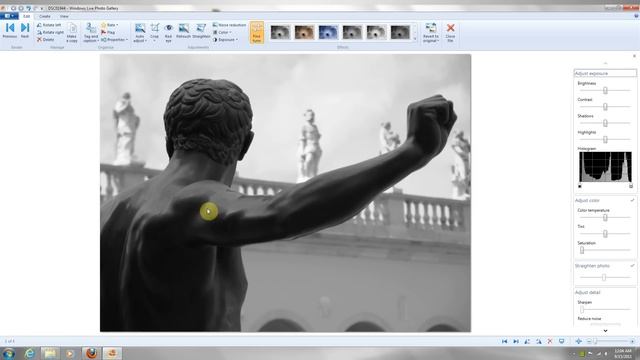Viewport: 640px width, 360px height.
Task: Select the Red eye tool
Action: (x=169, y=33)
